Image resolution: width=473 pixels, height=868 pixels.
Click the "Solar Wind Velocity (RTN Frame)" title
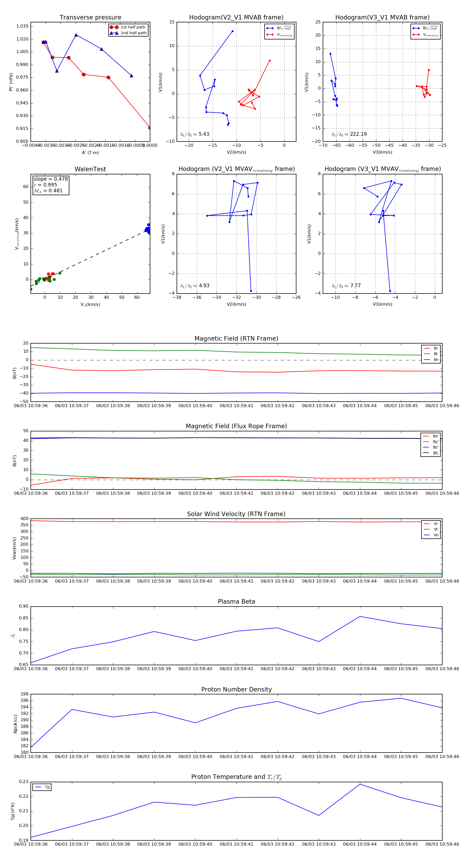point(236,514)
